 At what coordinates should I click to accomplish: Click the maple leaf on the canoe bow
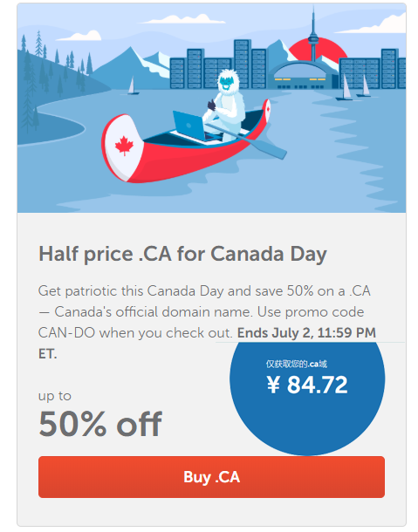(124, 146)
